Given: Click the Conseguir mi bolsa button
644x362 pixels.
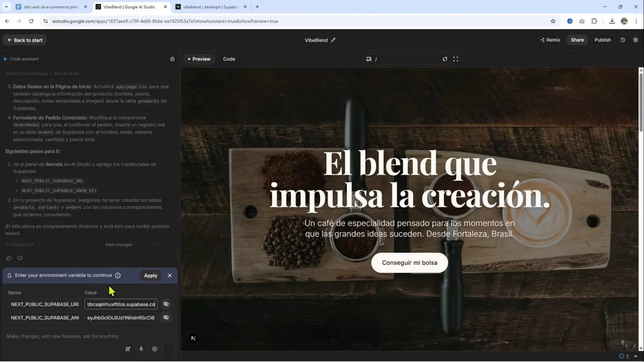Looking at the screenshot, I should pyautogui.click(x=410, y=262).
